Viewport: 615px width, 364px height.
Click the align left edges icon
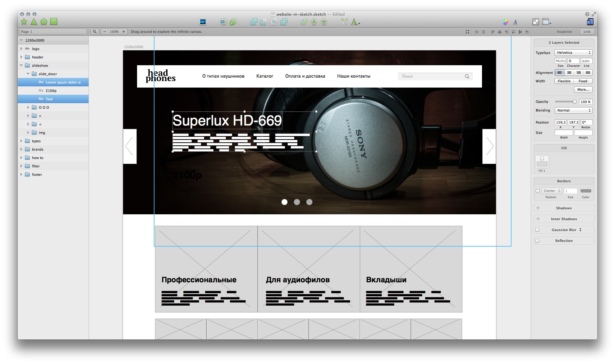[x=493, y=32]
